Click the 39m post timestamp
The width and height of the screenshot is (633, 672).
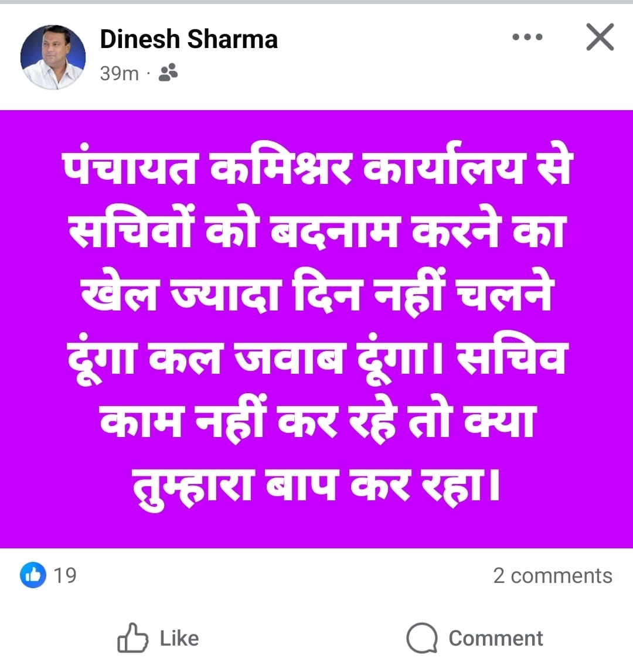click(119, 74)
